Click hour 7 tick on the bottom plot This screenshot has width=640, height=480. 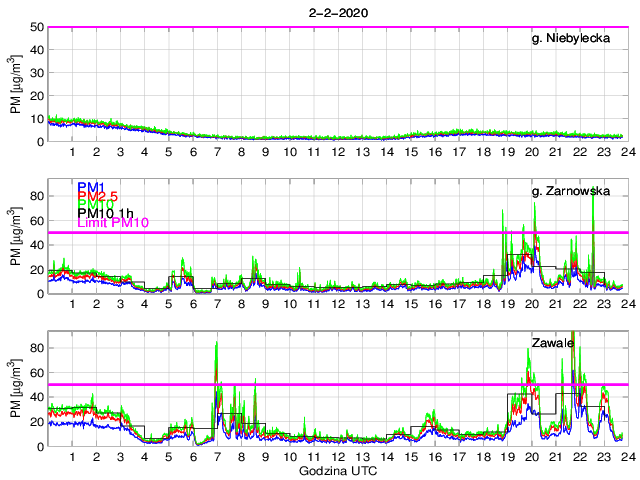pyautogui.click(x=217, y=457)
